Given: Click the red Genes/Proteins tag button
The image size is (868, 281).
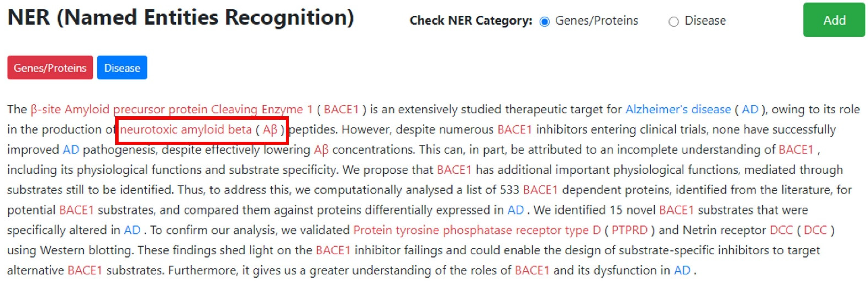Looking at the screenshot, I should [50, 68].
